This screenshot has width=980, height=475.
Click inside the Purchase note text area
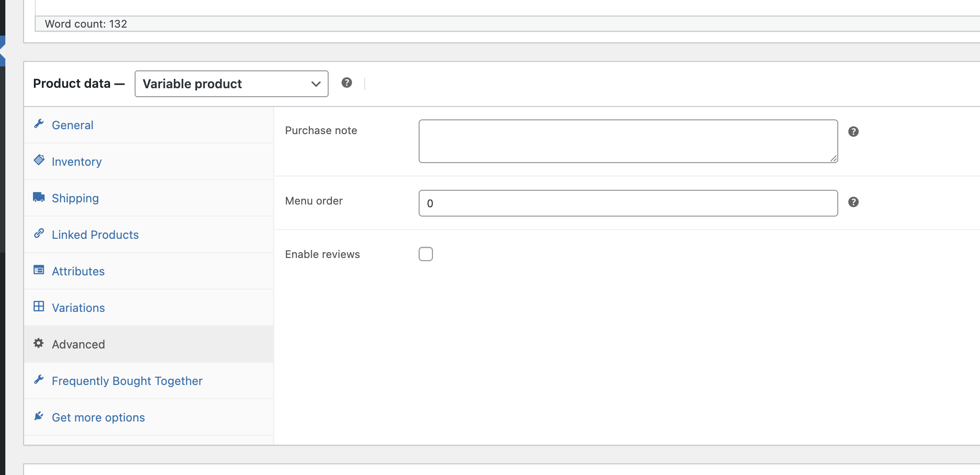[628, 141]
